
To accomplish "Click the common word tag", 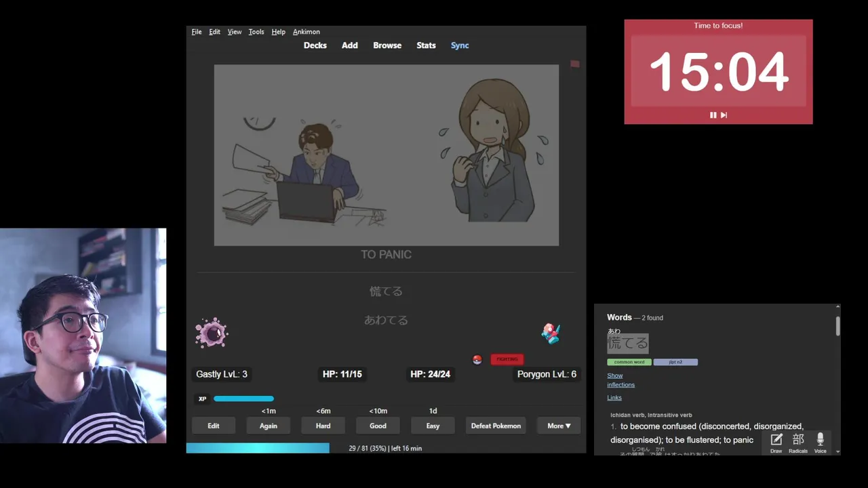I will coord(629,362).
